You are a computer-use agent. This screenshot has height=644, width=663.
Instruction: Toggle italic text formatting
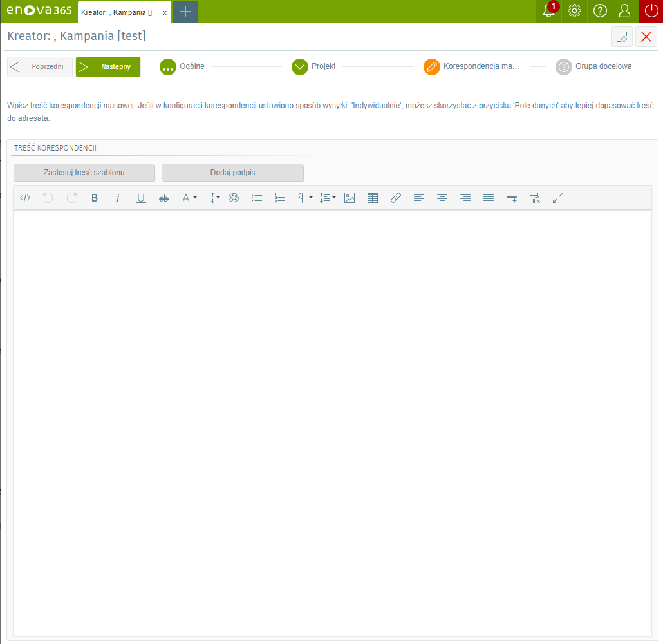tap(118, 198)
